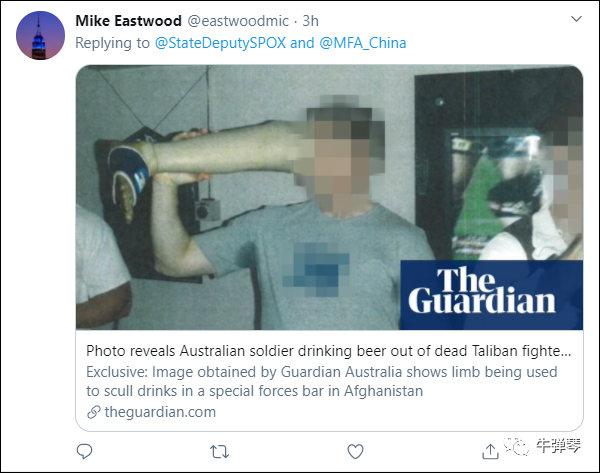Open the @StateDeputySPOX mention link
The height and width of the screenshot is (473, 600).
[x=220, y=43]
